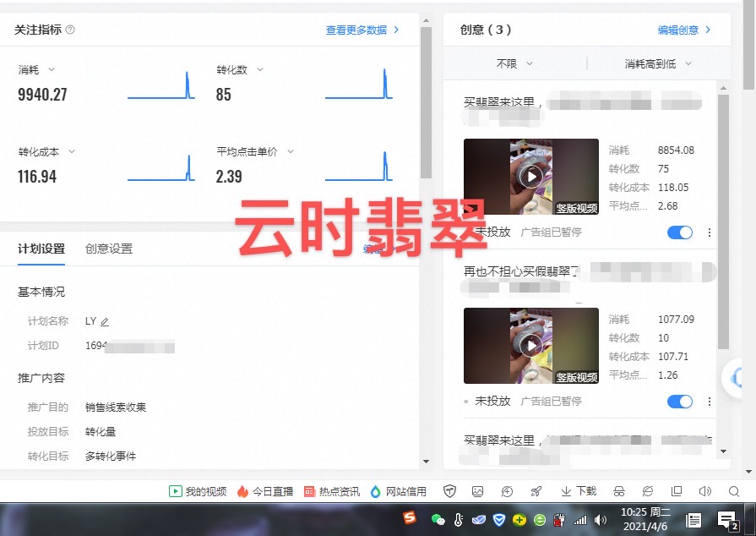Click the creative title 再也不担心买假翡翠了
The width and height of the screenshot is (756, 536).
click(x=521, y=271)
